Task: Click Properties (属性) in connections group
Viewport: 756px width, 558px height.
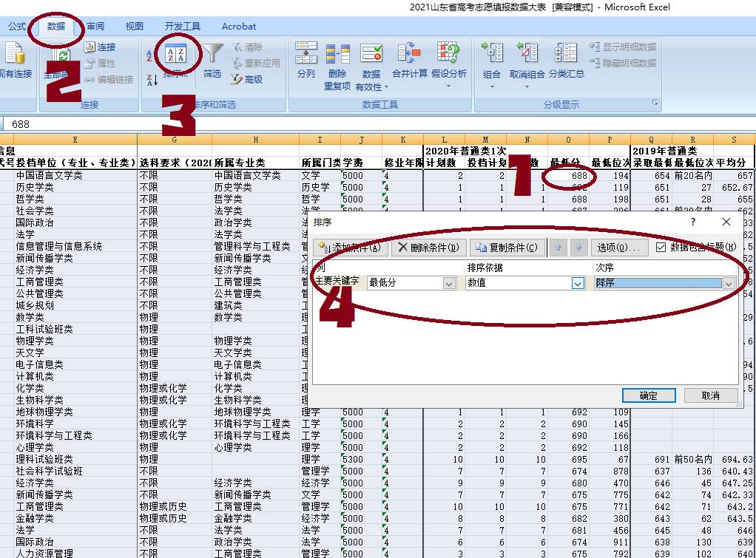Action: (x=101, y=63)
